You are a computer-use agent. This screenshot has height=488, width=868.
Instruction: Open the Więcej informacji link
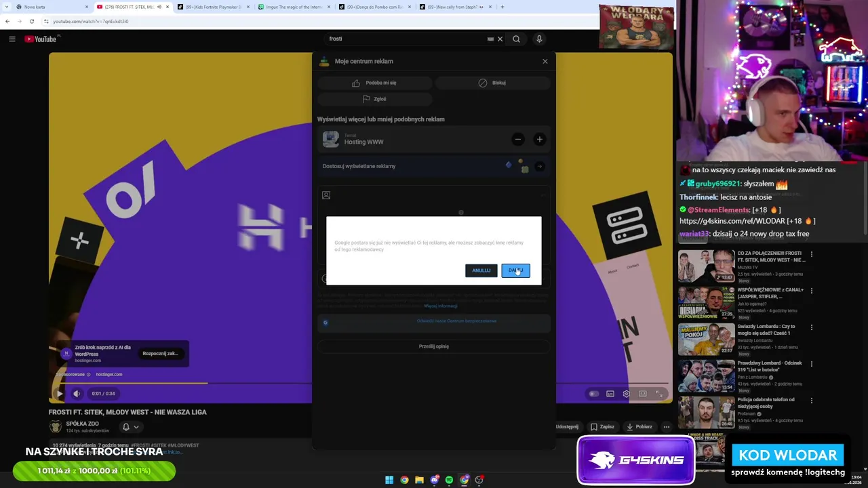(x=441, y=306)
